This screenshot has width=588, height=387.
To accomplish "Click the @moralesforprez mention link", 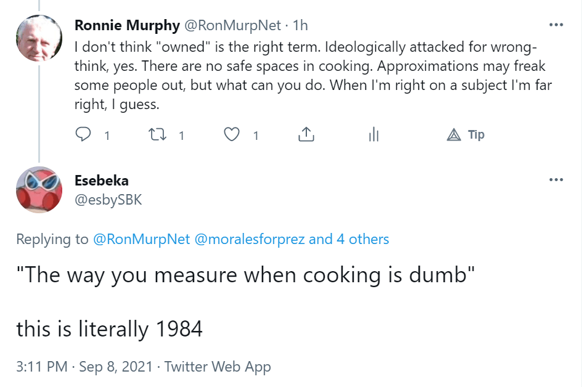I will click(x=250, y=239).
